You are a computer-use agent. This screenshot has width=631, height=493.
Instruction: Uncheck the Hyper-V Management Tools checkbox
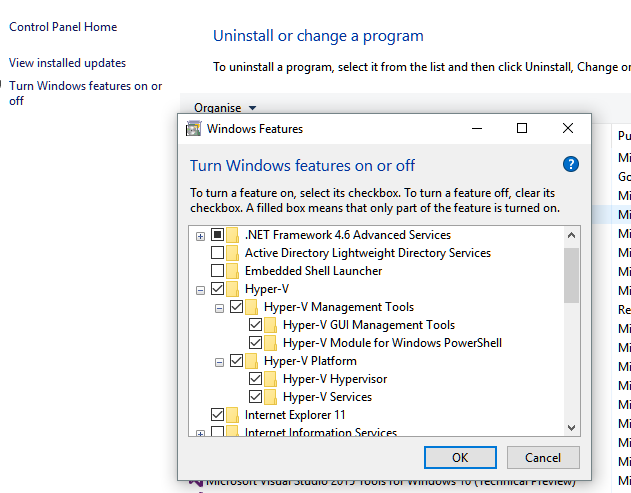click(x=236, y=307)
